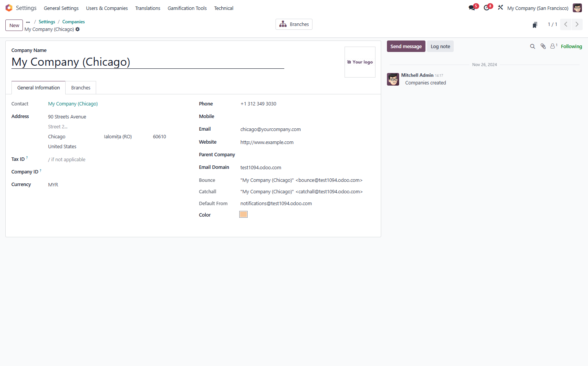Click Log note button
The width and height of the screenshot is (588, 366).
440,46
